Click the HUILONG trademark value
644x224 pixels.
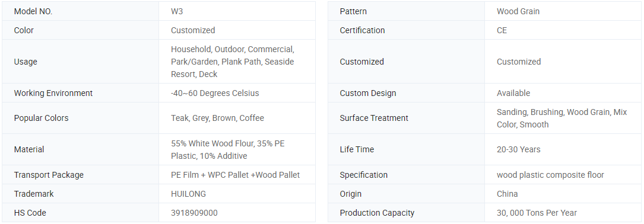click(189, 194)
